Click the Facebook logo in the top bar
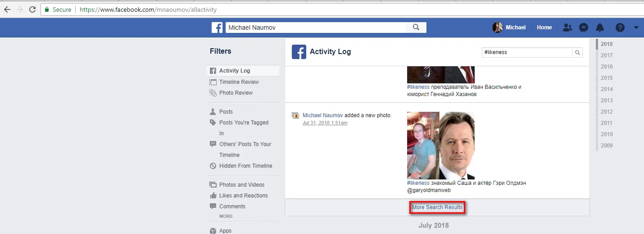 click(x=217, y=28)
